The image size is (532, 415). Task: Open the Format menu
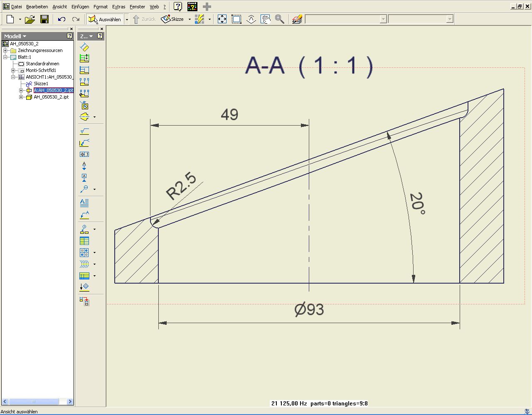[x=100, y=7]
